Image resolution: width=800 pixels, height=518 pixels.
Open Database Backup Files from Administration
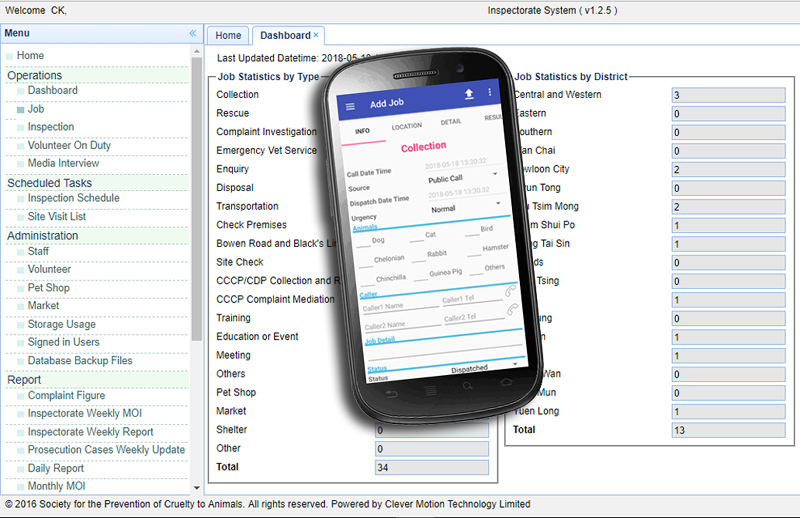80,360
